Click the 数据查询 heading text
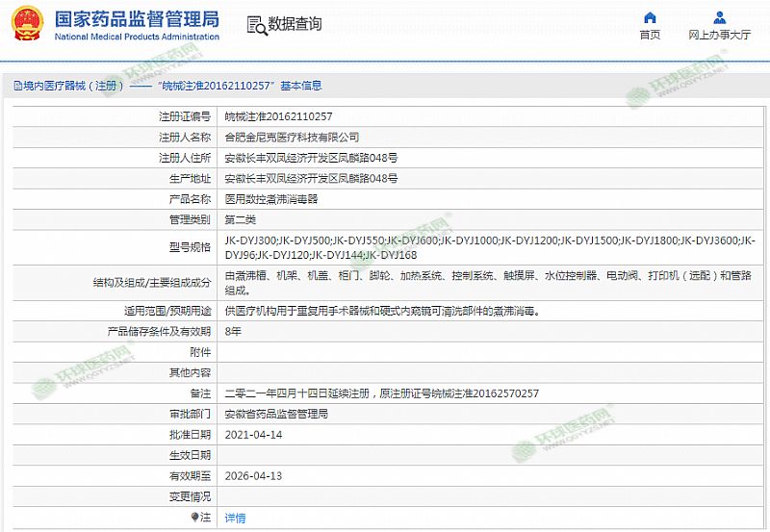The height and width of the screenshot is (532, 770). (x=295, y=24)
